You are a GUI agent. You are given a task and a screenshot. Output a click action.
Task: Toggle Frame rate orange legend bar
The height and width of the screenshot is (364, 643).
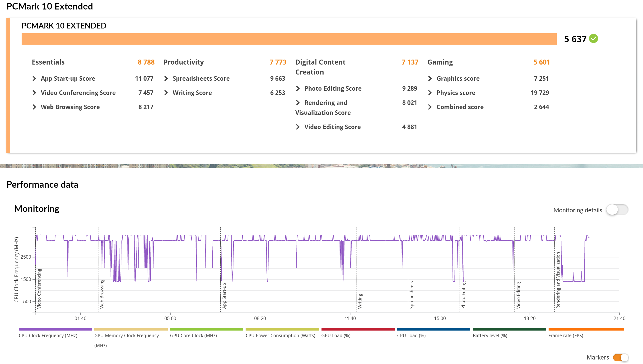pyautogui.click(x=586, y=330)
